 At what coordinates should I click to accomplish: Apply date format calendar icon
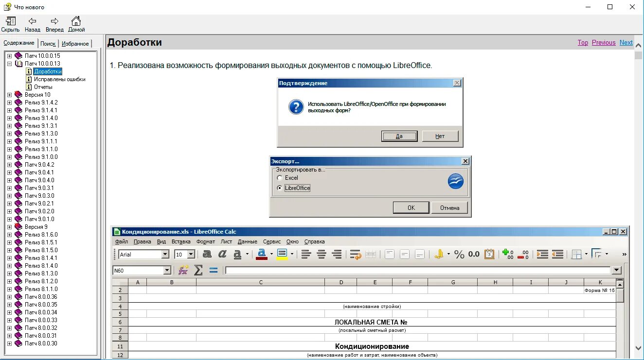point(489,254)
